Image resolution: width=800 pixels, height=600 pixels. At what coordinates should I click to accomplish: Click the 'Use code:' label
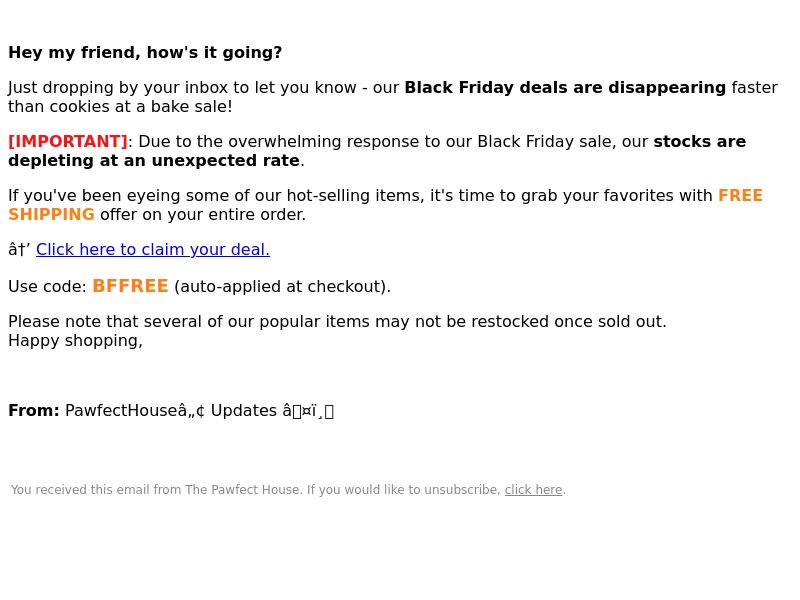[47, 287]
